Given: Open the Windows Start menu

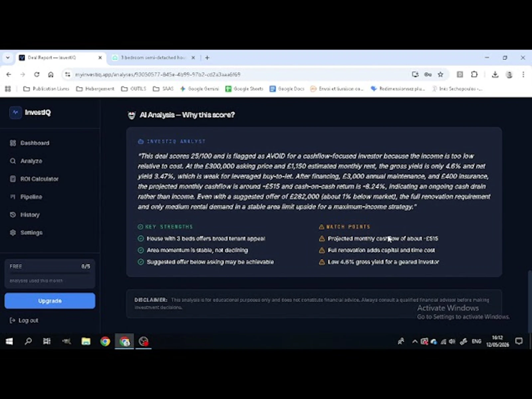Looking at the screenshot, I should pyautogui.click(x=9, y=341).
